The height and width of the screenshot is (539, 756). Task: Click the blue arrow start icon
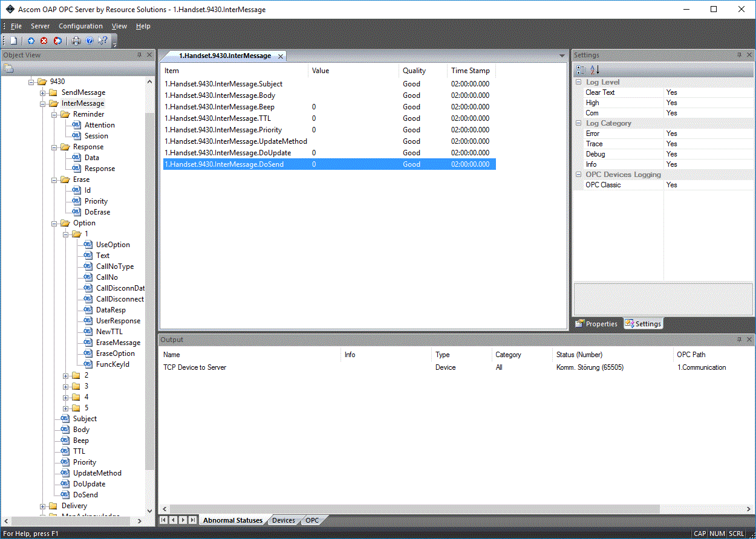click(31, 41)
